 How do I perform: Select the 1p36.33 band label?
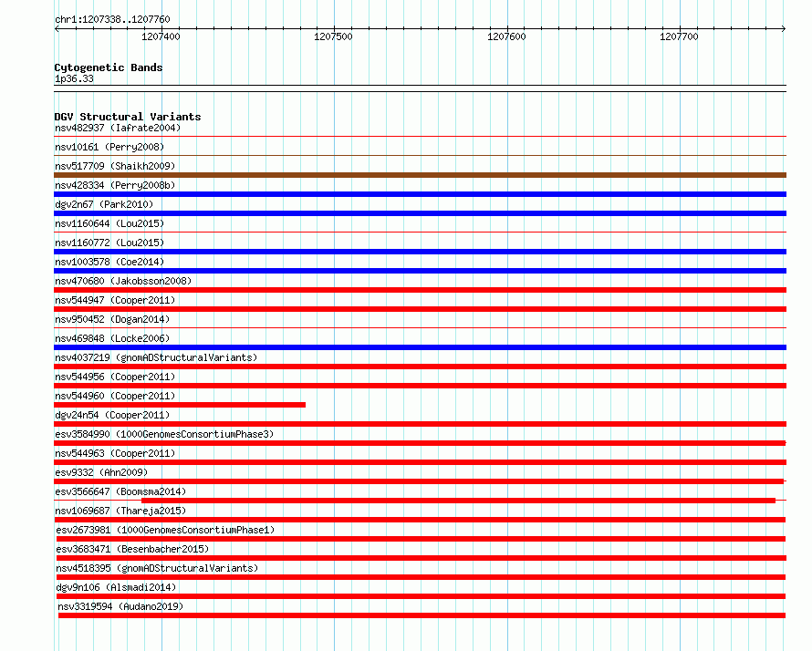tap(74, 78)
